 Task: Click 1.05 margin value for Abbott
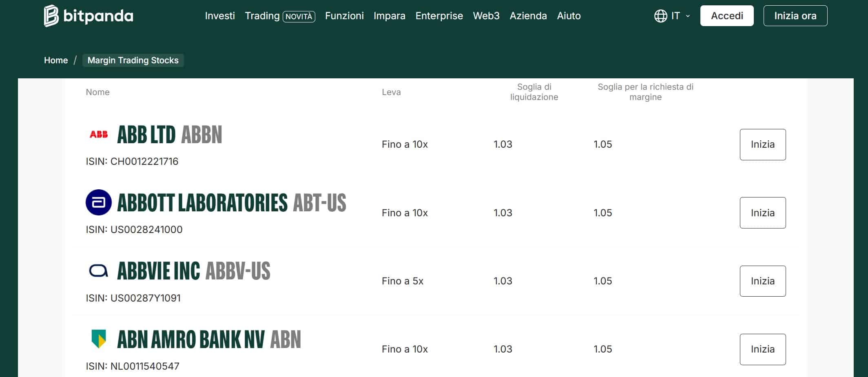603,213
